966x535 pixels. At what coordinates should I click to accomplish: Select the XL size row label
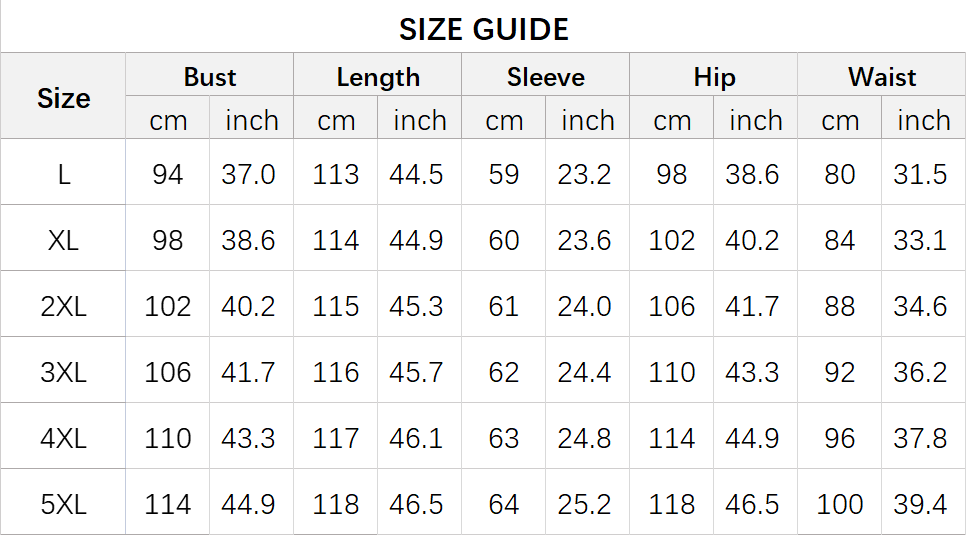[63, 240]
